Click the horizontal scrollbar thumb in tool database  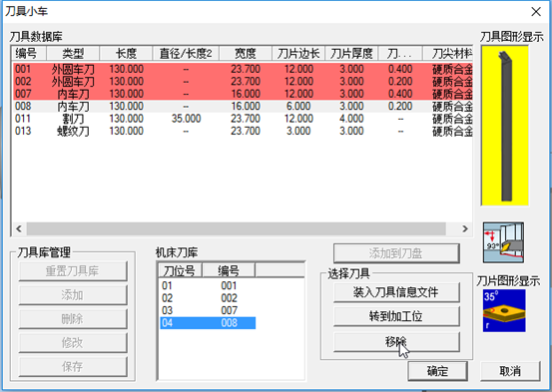tap(237, 228)
